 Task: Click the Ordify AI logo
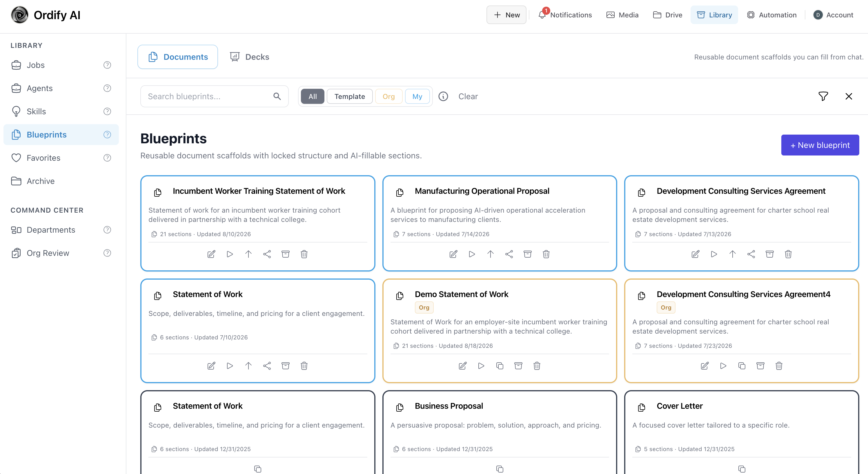(46, 15)
